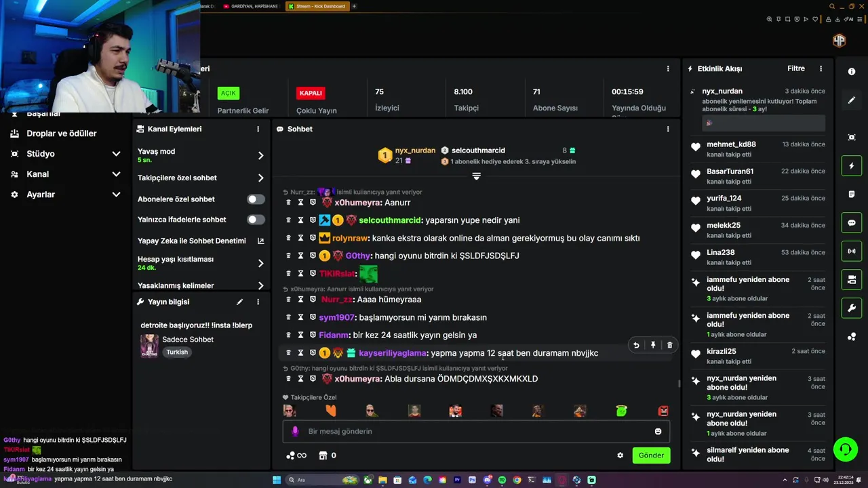The width and height of the screenshot is (868, 488).
Task: Click the Turkish language tag
Action: (177, 352)
